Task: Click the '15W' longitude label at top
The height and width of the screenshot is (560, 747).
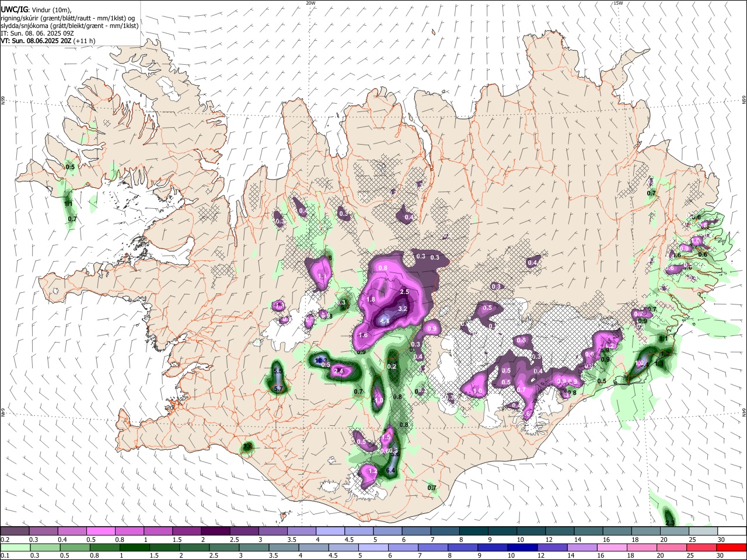Action: click(x=618, y=3)
